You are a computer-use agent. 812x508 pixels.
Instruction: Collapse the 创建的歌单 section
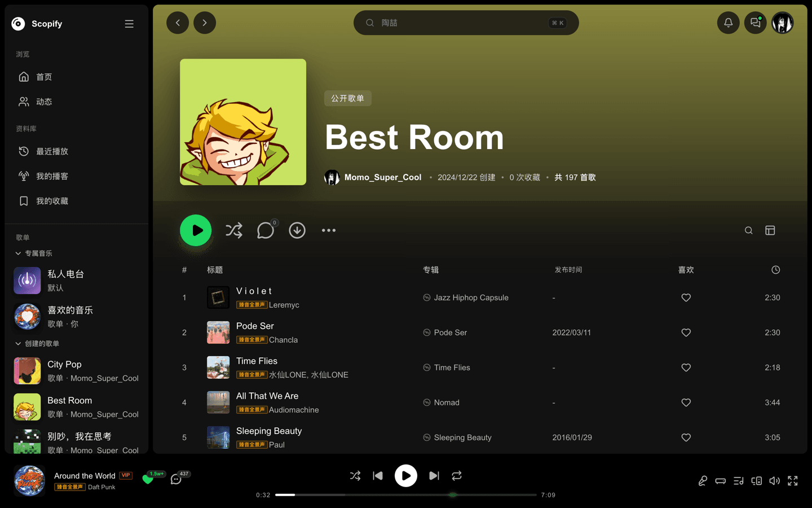tap(37, 344)
